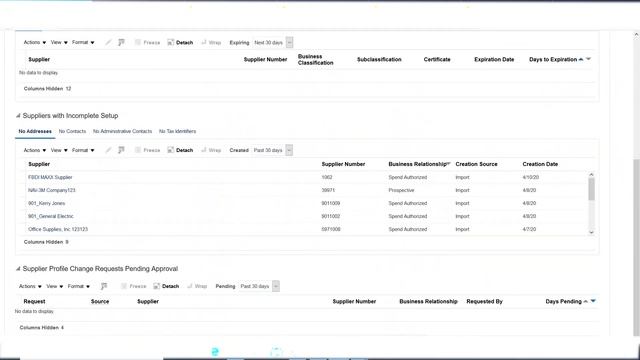This screenshot has width=640, height=360.
Task: Detach the Pending Approval requests table
Action: pyautogui.click(x=166, y=287)
